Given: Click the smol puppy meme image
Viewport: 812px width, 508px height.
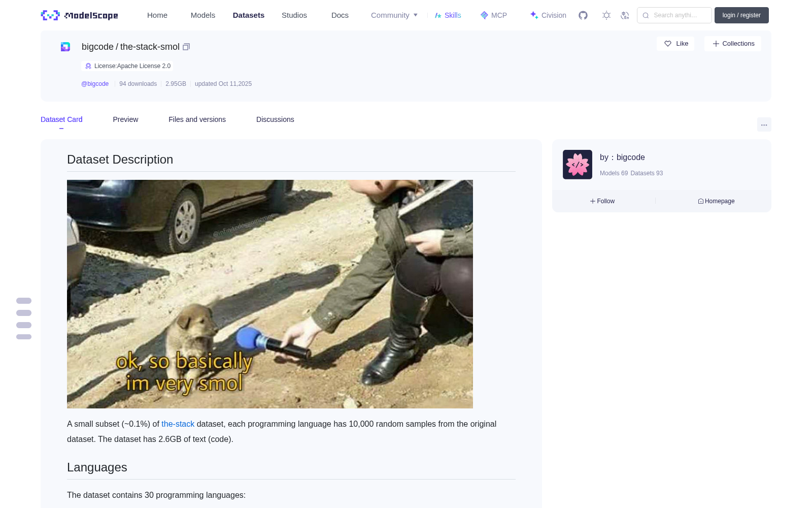Looking at the screenshot, I should point(270,294).
